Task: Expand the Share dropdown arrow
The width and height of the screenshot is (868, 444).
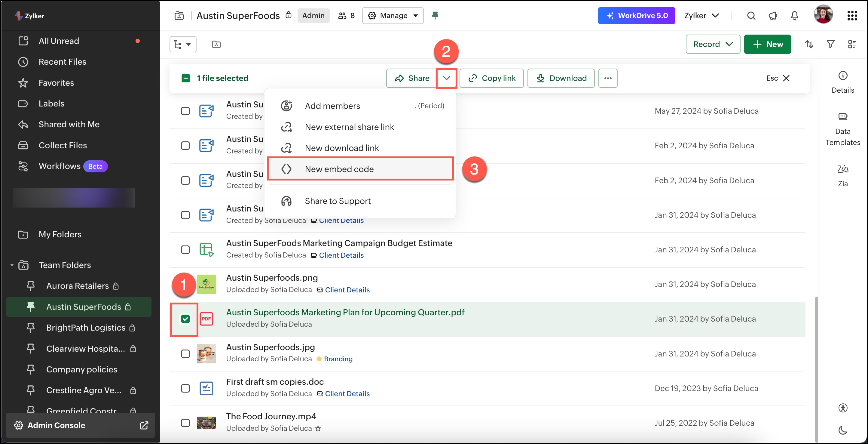Action: tap(446, 78)
